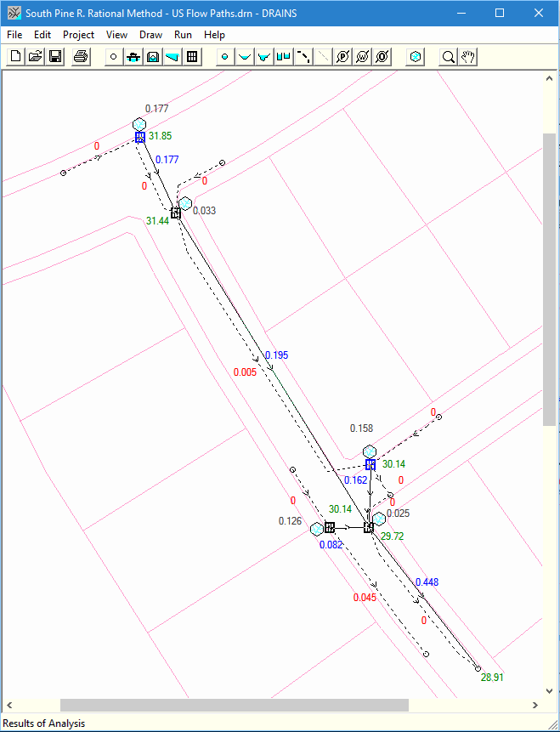Viewport: 560px width, 732px height.
Task: Click the sub-catchment hexagon labeled 0.126
Action: tap(317, 529)
